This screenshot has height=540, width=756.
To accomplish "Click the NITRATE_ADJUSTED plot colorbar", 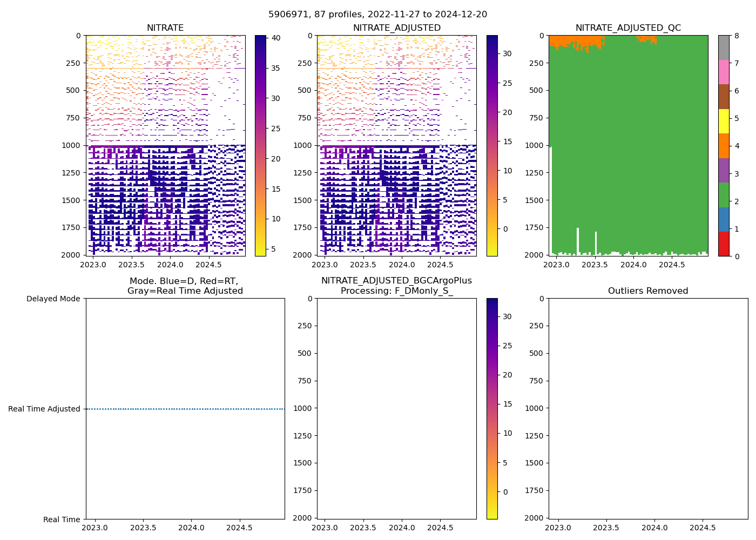I will pos(492,146).
